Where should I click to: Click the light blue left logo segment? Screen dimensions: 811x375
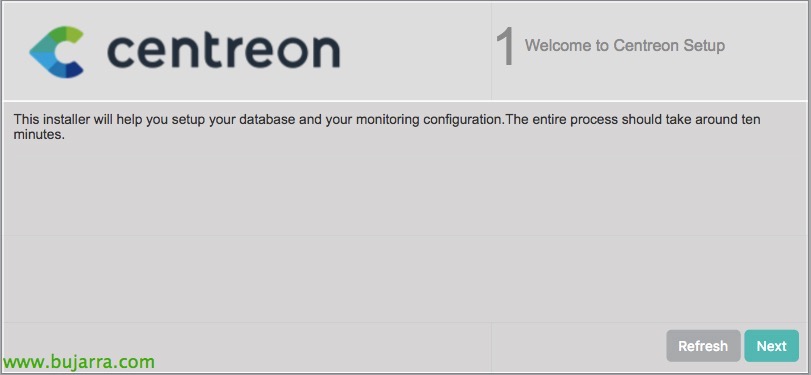42,59
